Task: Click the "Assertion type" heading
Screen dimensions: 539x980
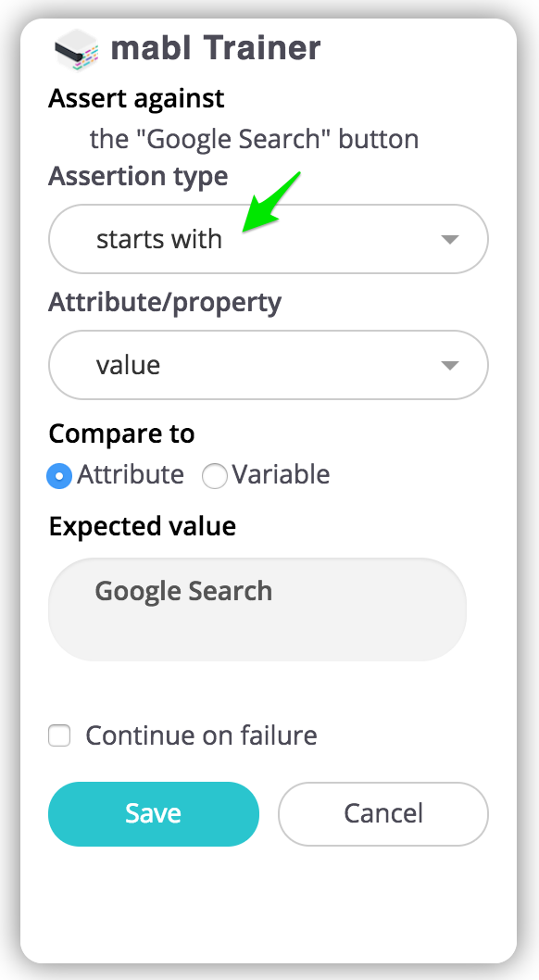Action: pos(138,177)
